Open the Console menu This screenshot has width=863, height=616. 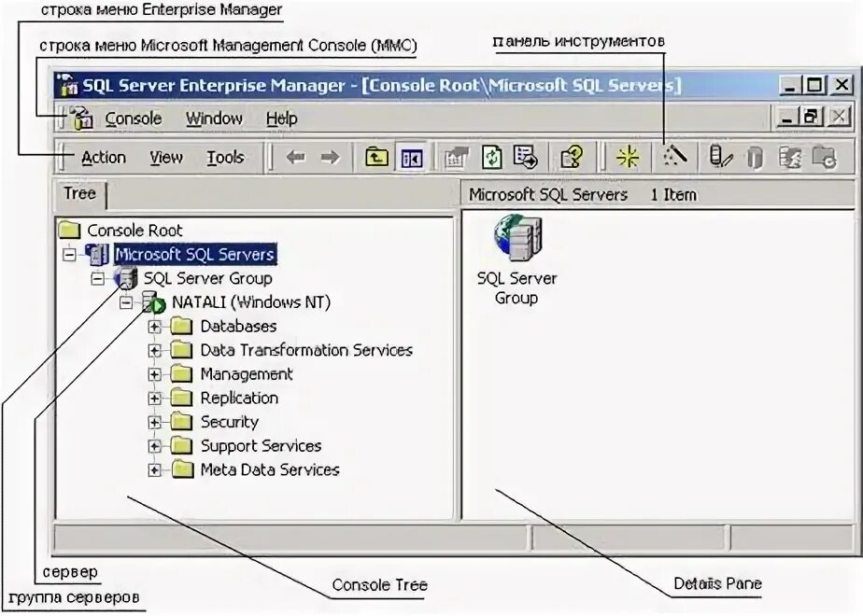(x=134, y=119)
